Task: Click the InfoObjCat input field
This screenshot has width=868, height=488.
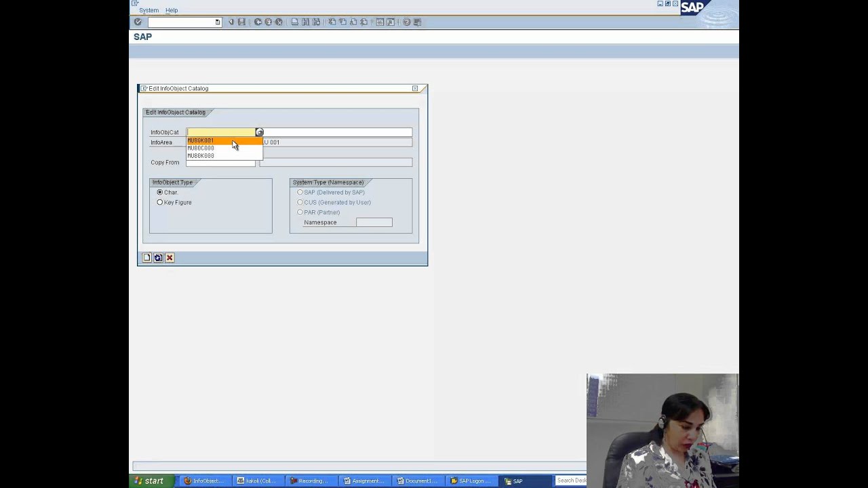Action: [220, 132]
